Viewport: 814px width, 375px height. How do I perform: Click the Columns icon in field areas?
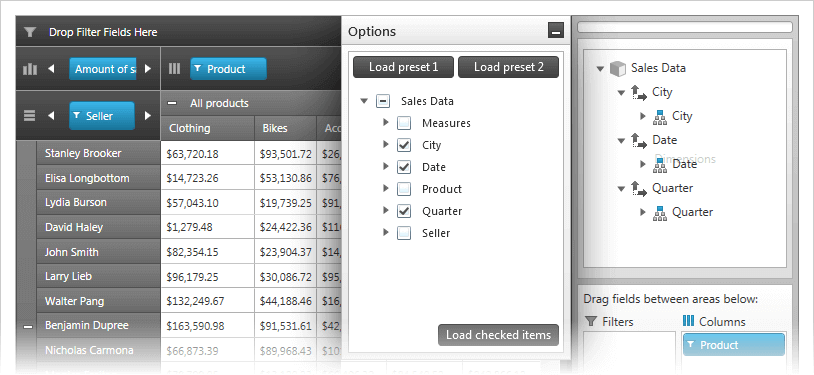pos(688,321)
